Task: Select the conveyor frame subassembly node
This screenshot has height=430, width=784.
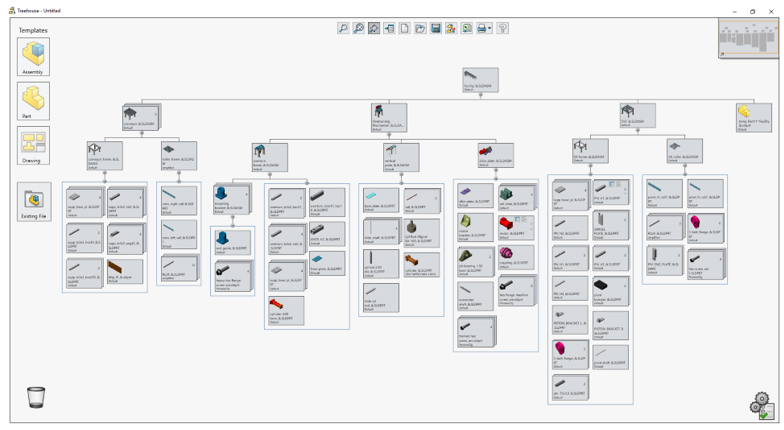Action: click(105, 155)
